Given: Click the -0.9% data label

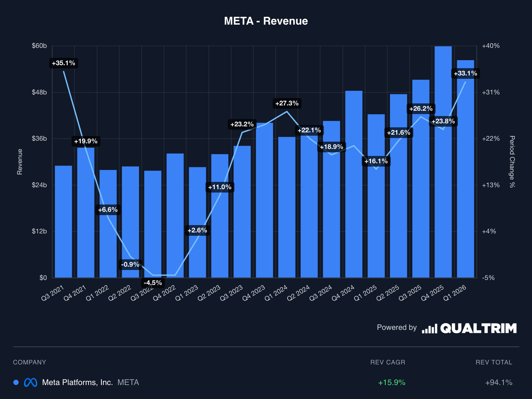Looking at the screenshot, I should point(130,265).
